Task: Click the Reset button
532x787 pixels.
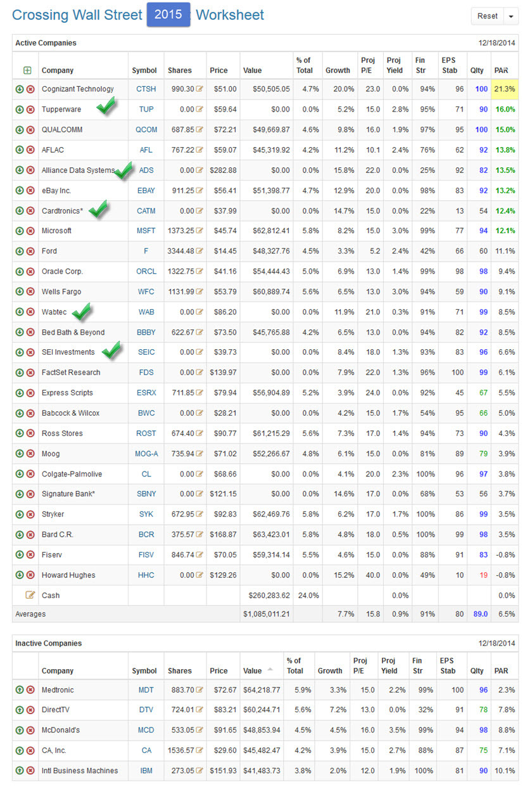Action: [x=488, y=16]
